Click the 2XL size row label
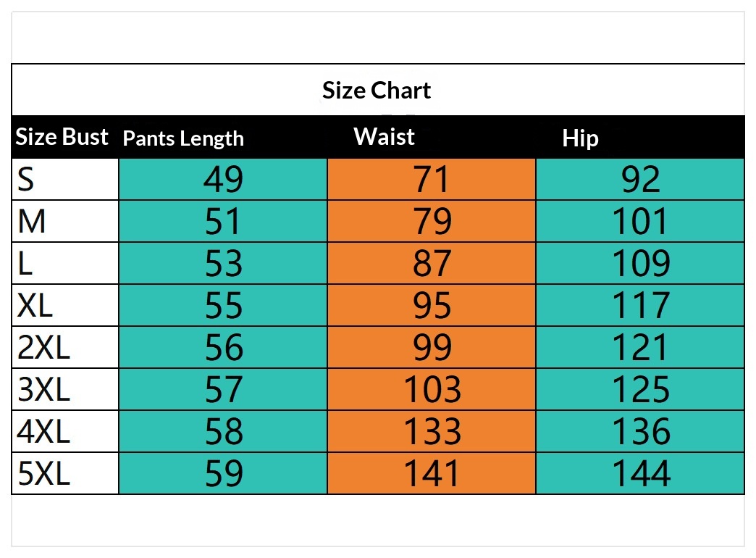 [43, 348]
